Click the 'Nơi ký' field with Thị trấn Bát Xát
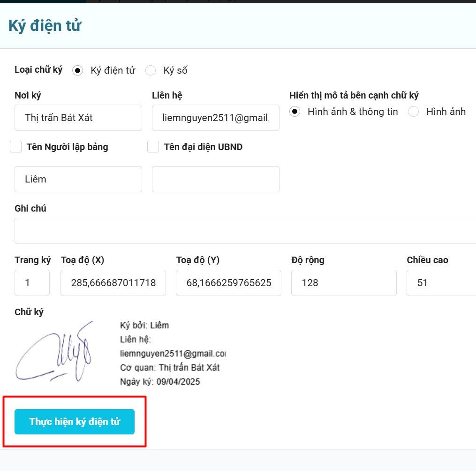 pyautogui.click(x=78, y=118)
